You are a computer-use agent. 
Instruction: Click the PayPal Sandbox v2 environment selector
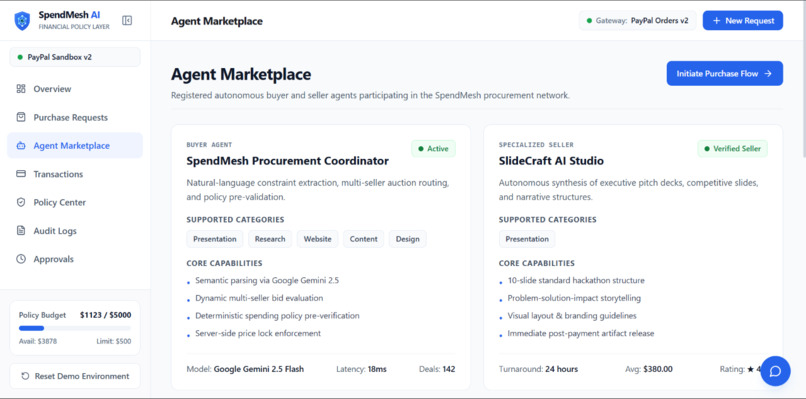pyautogui.click(x=75, y=57)
